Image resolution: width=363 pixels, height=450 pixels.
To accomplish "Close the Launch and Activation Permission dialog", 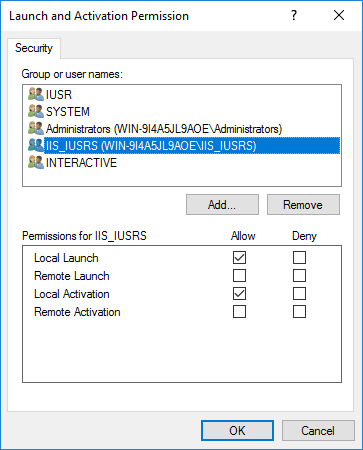I will coord(339,15).
